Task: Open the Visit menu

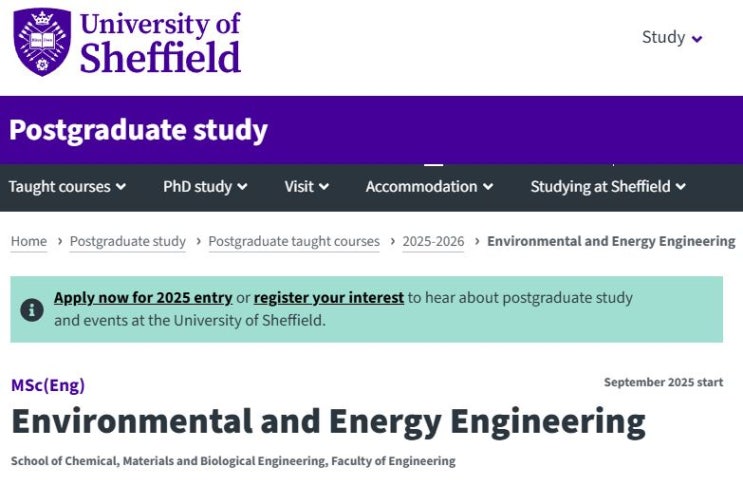Action: click(x=307, y=187)
